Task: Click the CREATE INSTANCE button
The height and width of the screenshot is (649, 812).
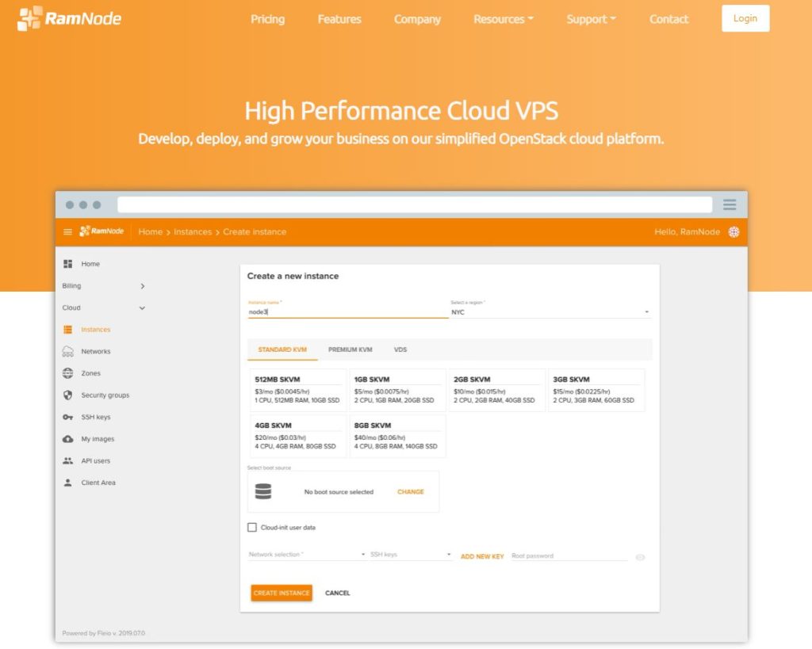Action: tap(281, 593)
